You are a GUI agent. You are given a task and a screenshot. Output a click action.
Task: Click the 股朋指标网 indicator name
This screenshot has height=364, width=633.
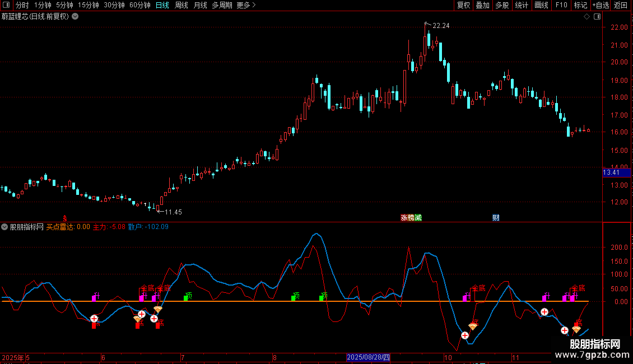27,227
